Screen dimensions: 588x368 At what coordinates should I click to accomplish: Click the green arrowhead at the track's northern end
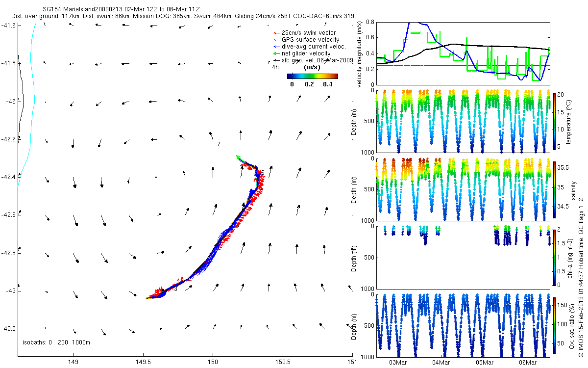coord(239,157)
